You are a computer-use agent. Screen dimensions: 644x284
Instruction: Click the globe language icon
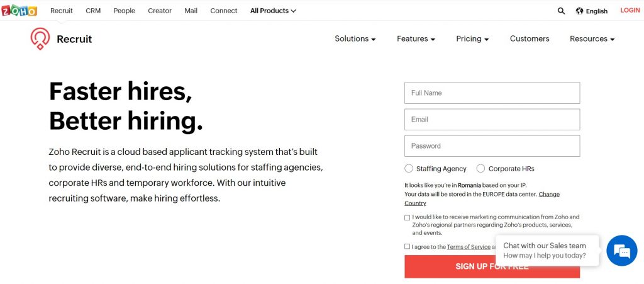click(579, 11)
